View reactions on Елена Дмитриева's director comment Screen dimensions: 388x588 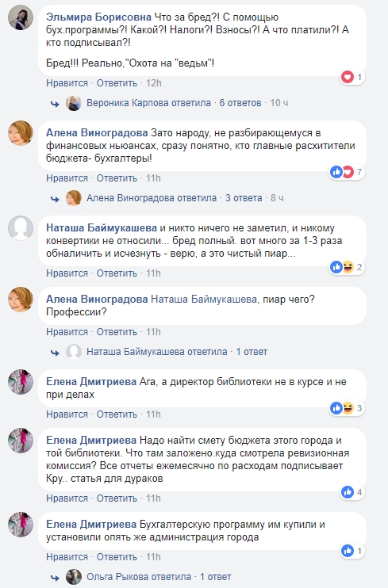click(x=347, y=408)
